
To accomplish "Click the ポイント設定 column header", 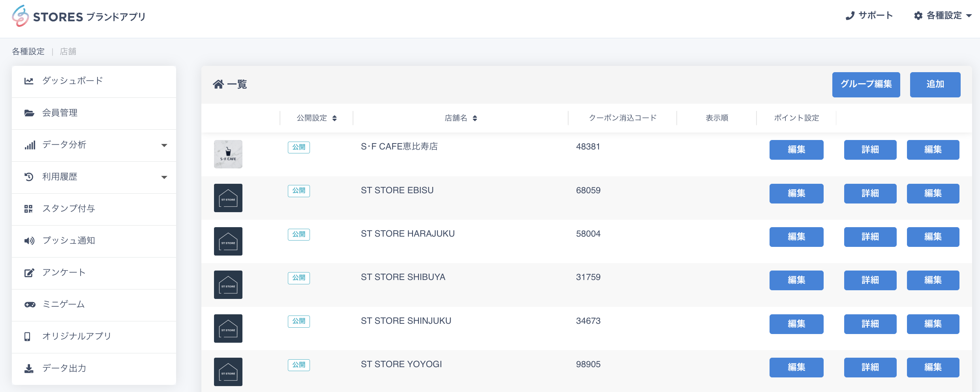I will click(x=796, y=118).
